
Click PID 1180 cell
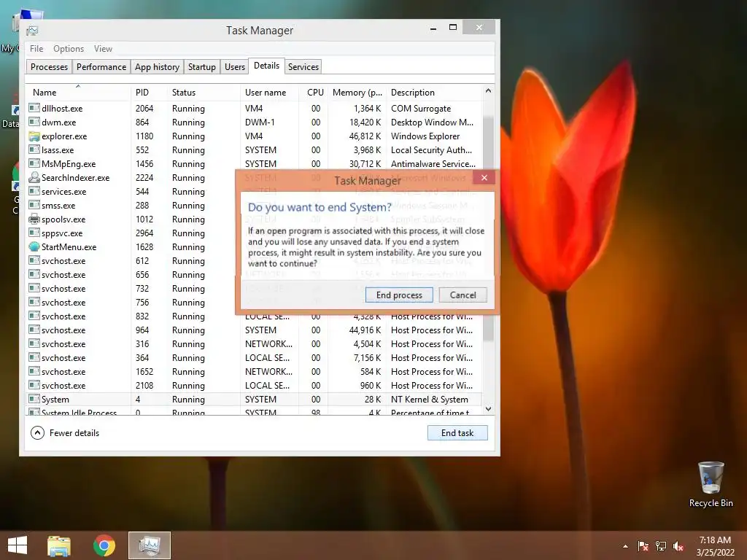point(144,136)
